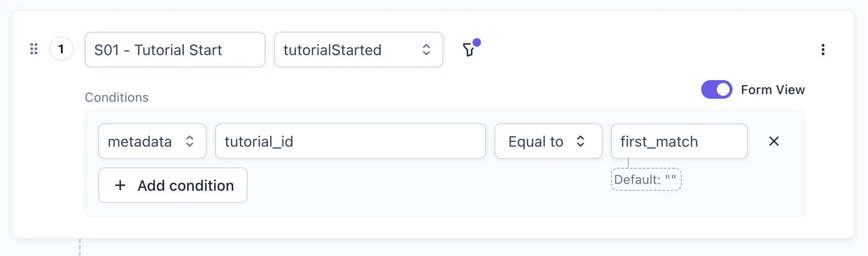Viewport: 868px width, 256px height.
Task: Open the three-dot menu for this step
Action: [x=823, y=50]
